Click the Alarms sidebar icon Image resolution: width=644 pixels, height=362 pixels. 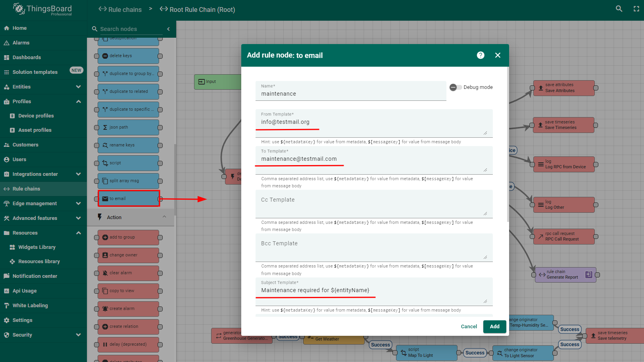[x=7, y=43]
